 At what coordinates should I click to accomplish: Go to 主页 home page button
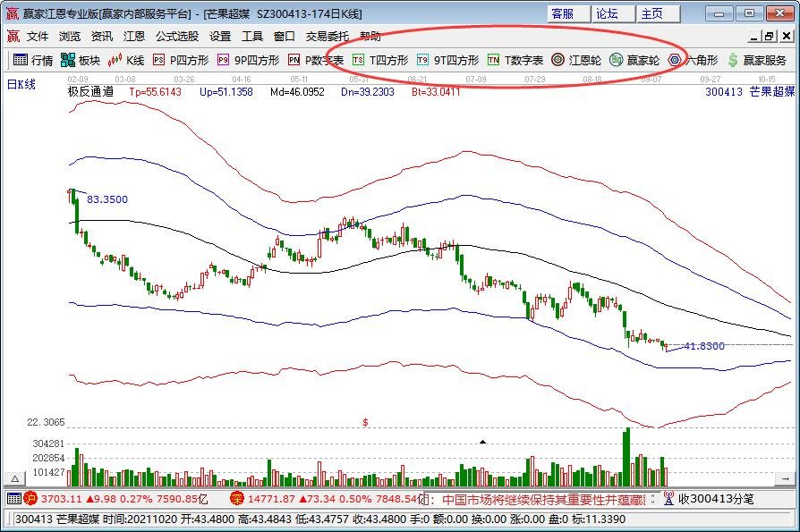coord(658,13)
